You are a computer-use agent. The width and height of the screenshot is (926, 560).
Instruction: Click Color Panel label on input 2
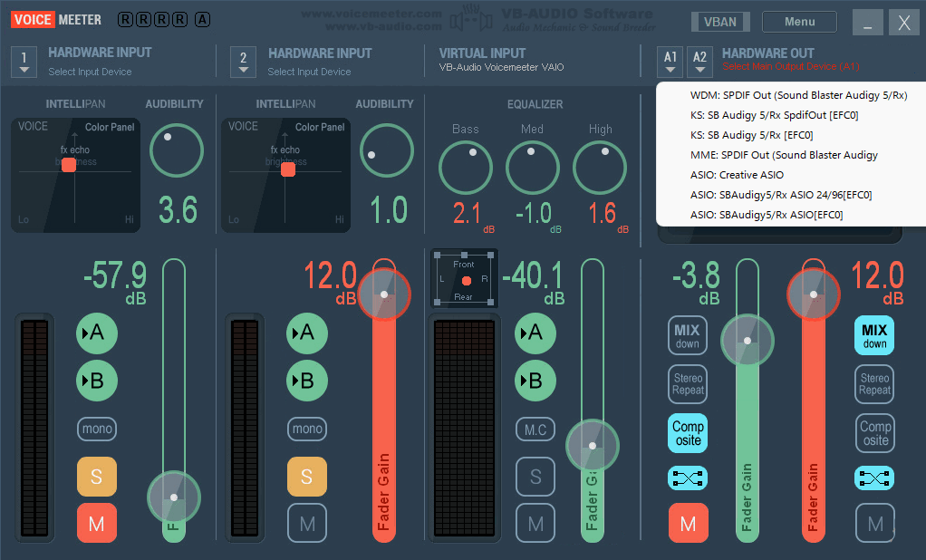[x=320, y=127]
